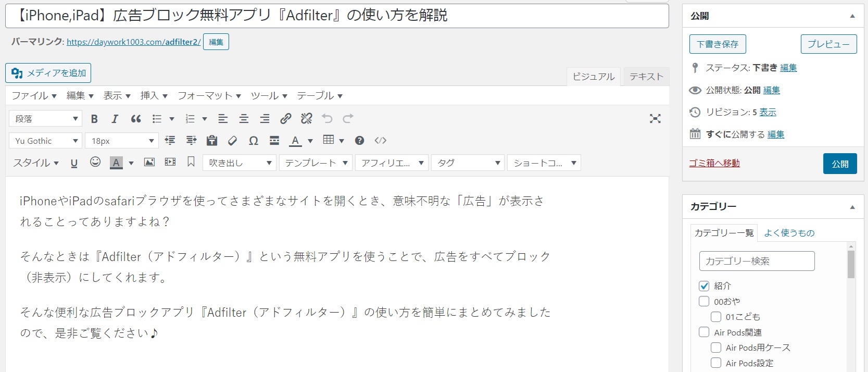Toggle bold formatting in the editor toolbar
Image resolution: width=868 pixels, height=372 pixels.
94,119
